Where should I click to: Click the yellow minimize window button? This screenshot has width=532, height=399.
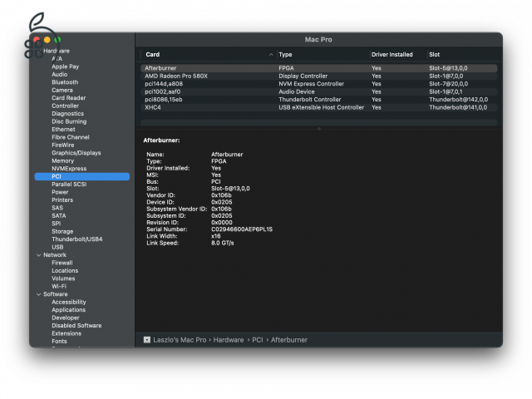pos(47,40)
